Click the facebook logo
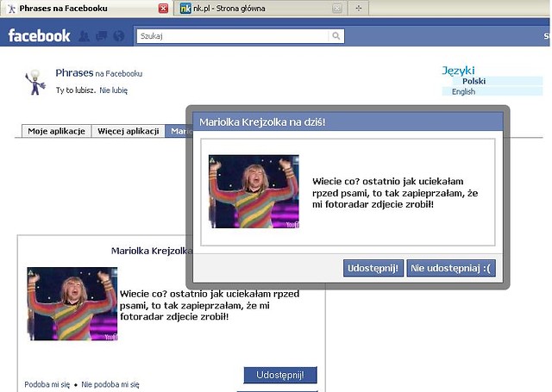Image resolution: width=552 pixels, height=392 pixels. [39, 36]
